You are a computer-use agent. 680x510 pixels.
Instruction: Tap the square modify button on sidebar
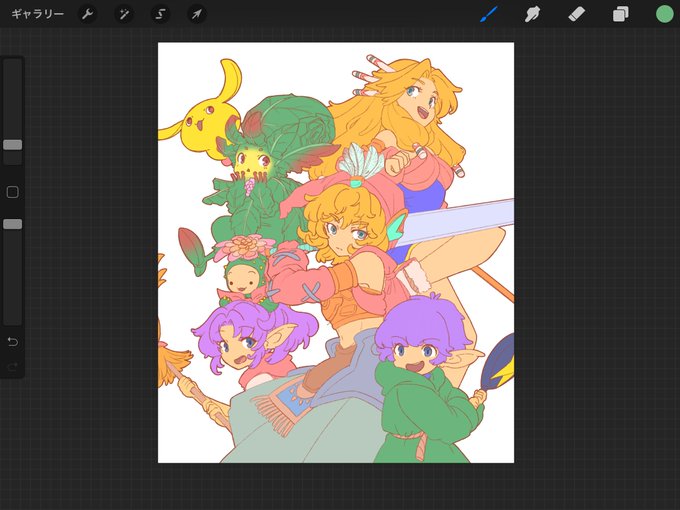(13, 192)
